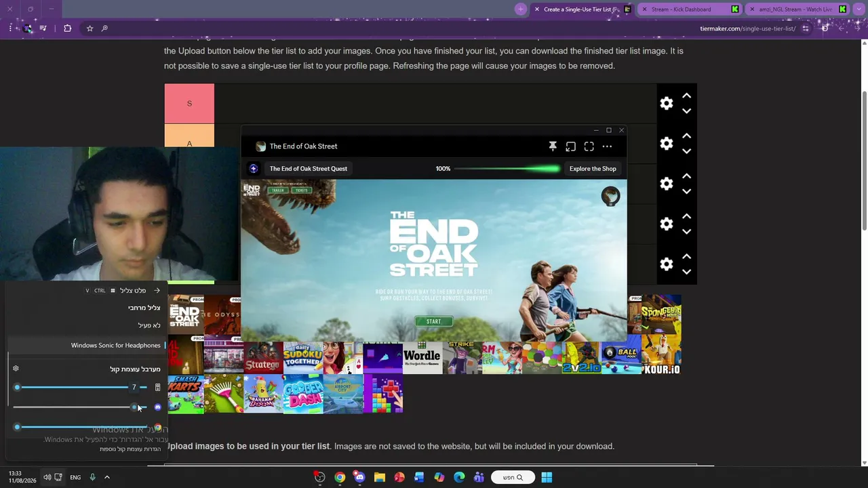Move the A tier row down
Image resolution: width=868 pixels, height=488 pixels.
coord(686,150)
